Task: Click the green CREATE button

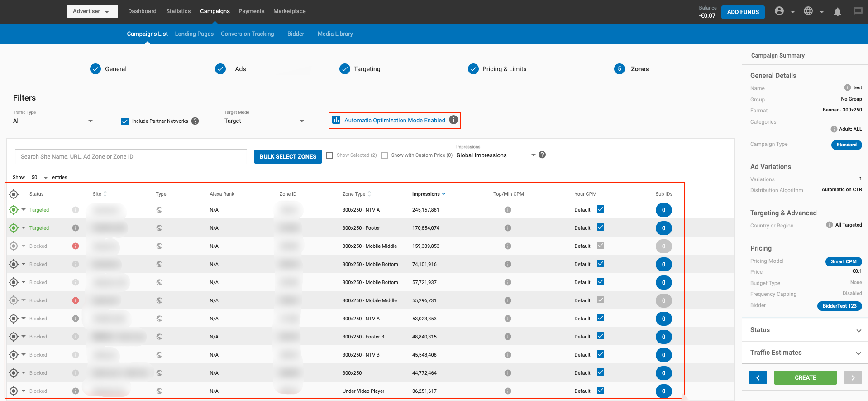Action: pyautogui.click(x=805, y=377)
